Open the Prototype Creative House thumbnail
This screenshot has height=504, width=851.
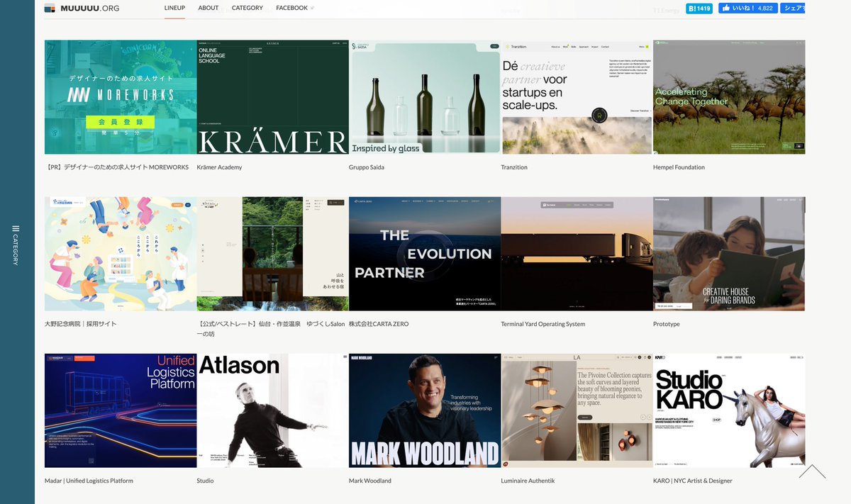coord(729,254)
